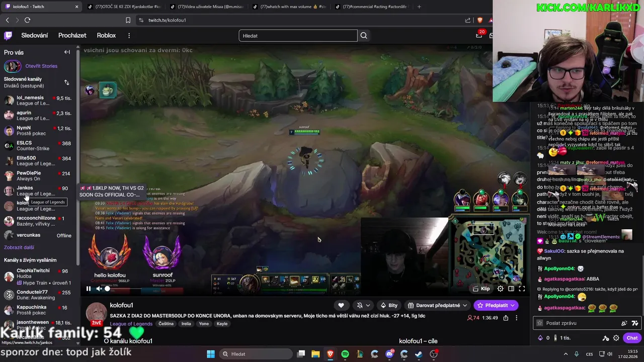The width and height of the screenshot is (644, 362).
Task: Open agurin channel in sidebar
Action: [39, 116]
